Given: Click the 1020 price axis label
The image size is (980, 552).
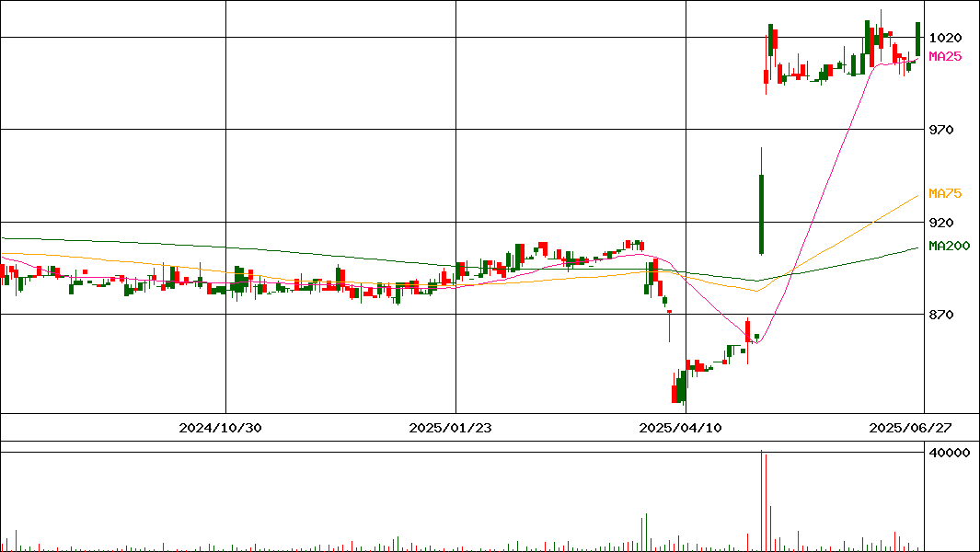Looking at the screenshot, I should (945, 38).
